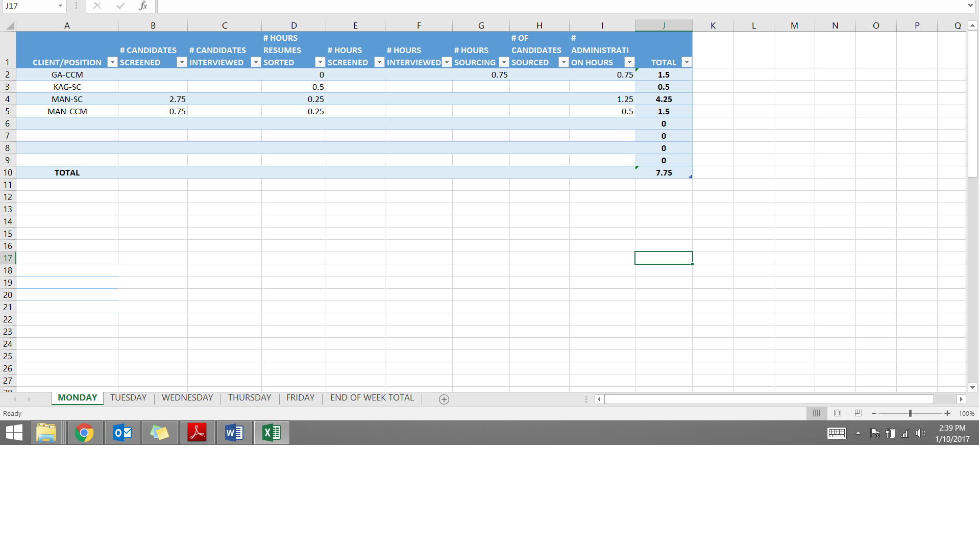Select column J header
Image resolution: width=980 pixels, height=551 pixels.
tap(664, 26)
